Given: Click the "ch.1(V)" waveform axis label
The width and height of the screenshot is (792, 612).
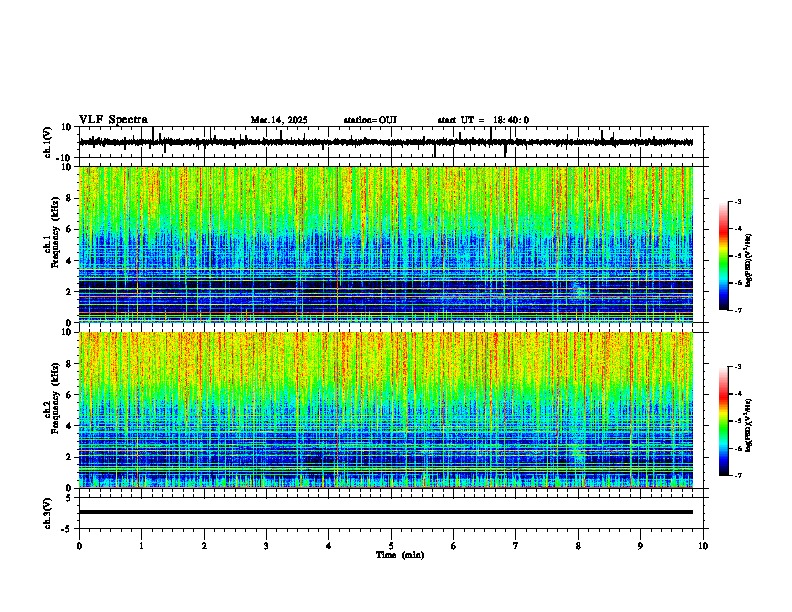Looking at the screenshot, I should [x=48, y=142].
